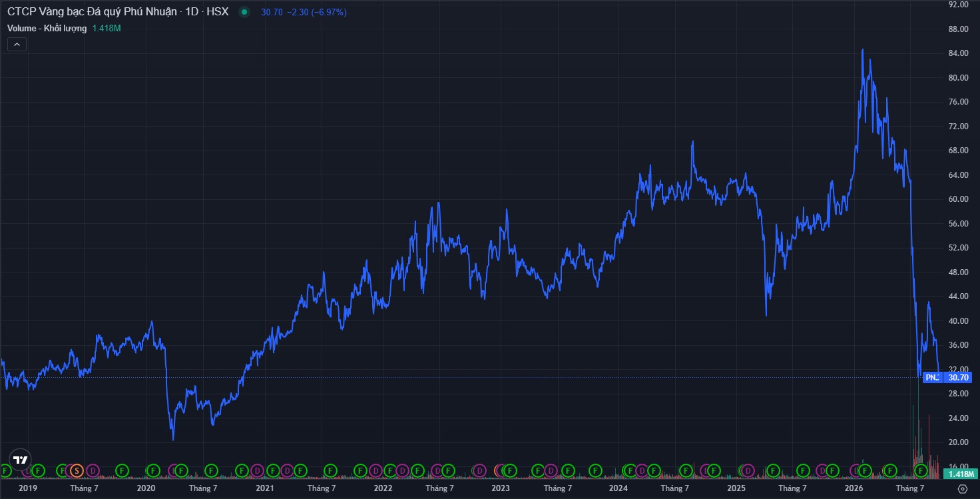Click the 2026 year label on time axis
Image resolution: width=980 pixels, height=499 pixels.
point(854,488)
